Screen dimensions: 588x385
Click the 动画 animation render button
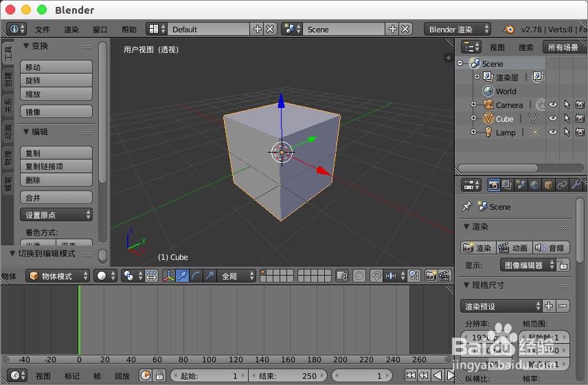(x=514, y=247)
